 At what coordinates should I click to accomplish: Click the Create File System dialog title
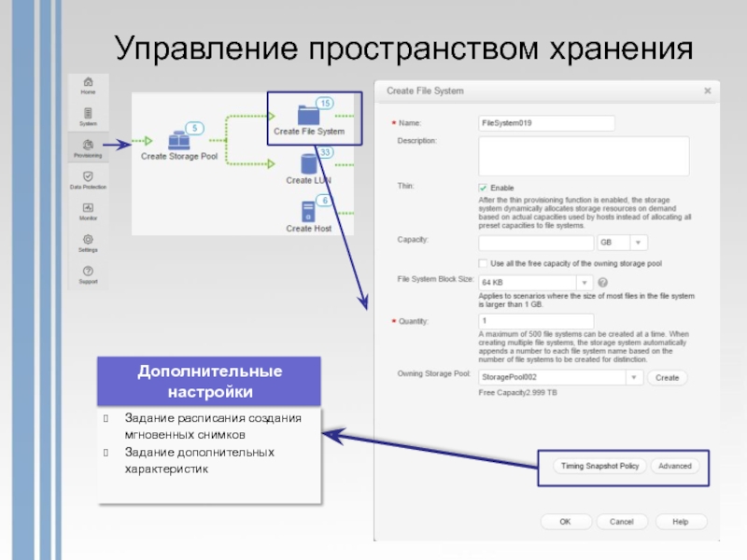click(425, 91)
